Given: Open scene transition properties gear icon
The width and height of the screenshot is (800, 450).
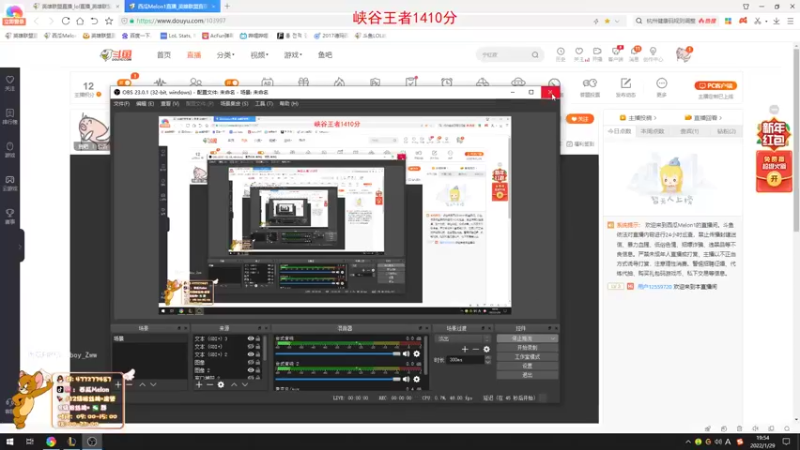Looking at the screenshot, I should (x=486, y=349).
